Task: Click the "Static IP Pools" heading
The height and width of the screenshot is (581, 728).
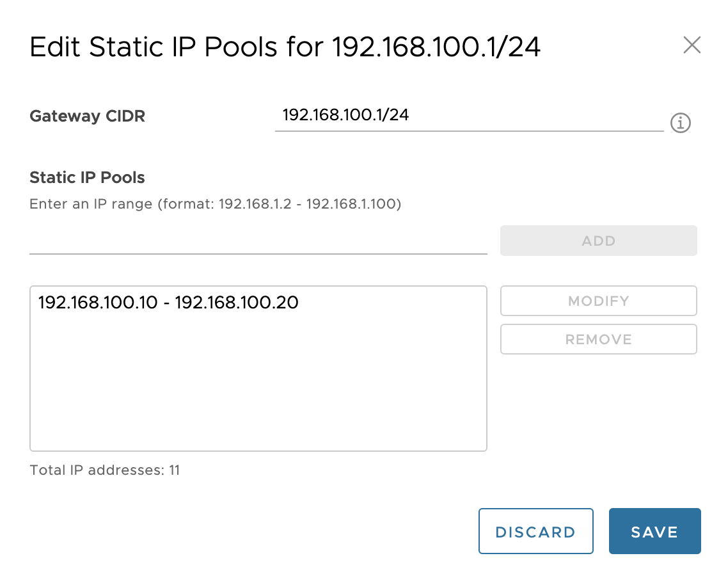Action: pyautogui.click(x=88, y=177)
